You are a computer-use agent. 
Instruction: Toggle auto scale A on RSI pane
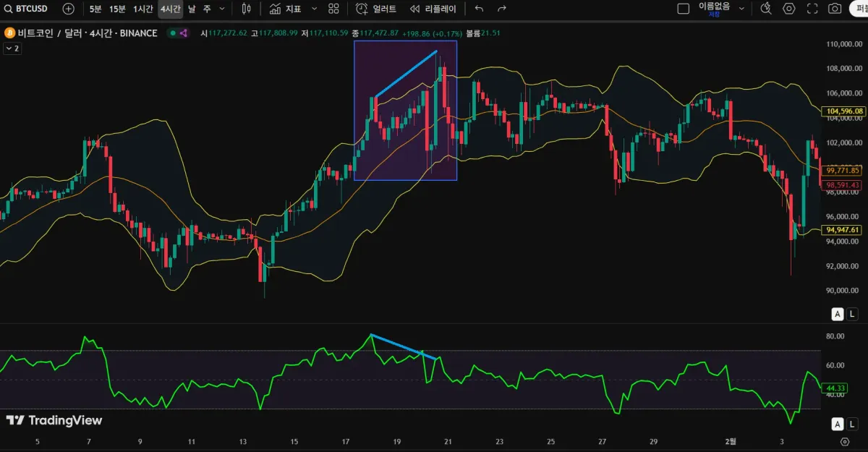(838, 424)
